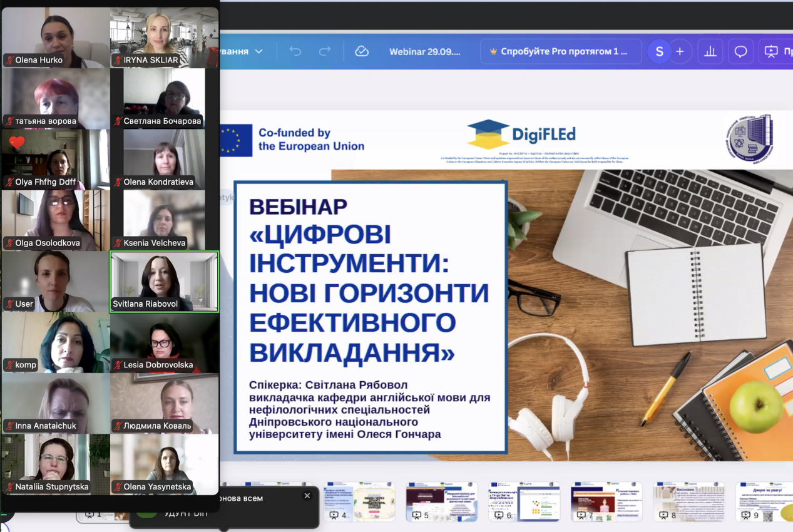Viewport: 793px width, 532px height.
Task: Open the analytics bar chart icon
Action: (710, 51)
